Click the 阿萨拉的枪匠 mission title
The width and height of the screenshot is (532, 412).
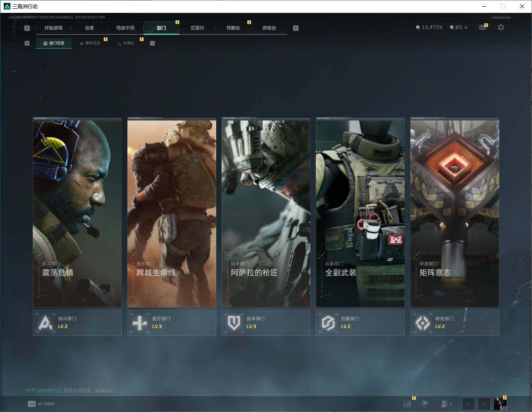coord(254,273)
